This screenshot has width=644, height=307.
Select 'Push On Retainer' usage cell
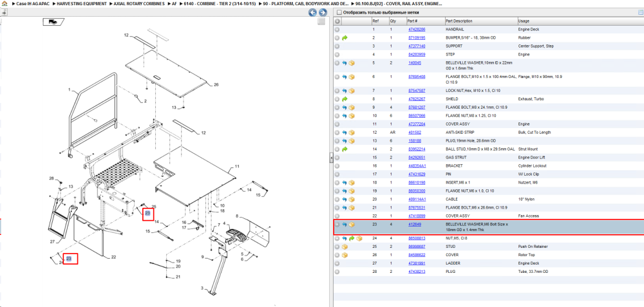point(531,247)
